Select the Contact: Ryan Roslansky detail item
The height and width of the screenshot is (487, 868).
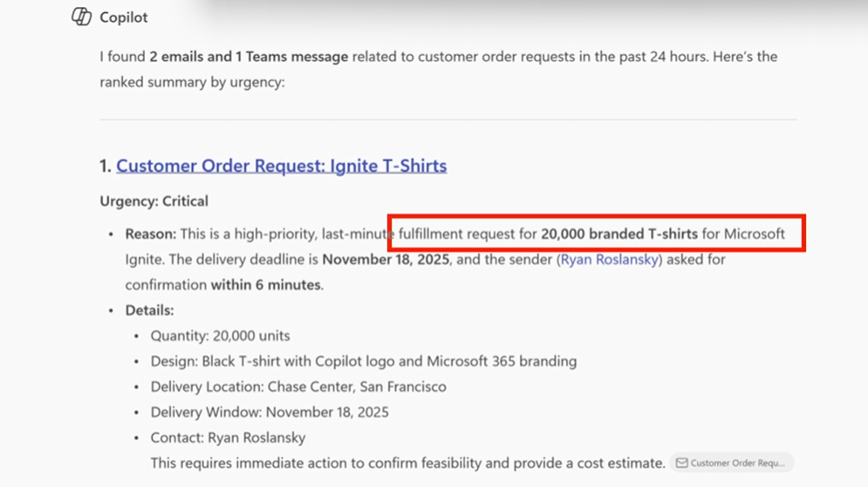click(228, 437)
